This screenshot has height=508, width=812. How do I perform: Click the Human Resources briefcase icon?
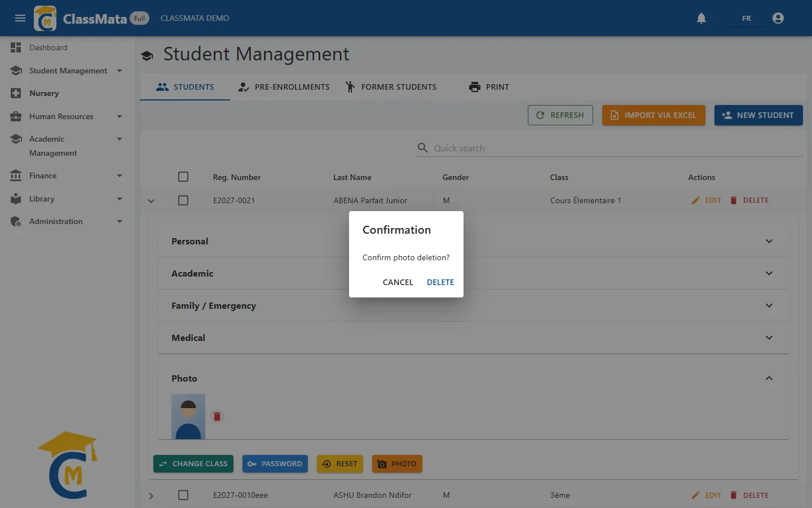click(16, 116)
